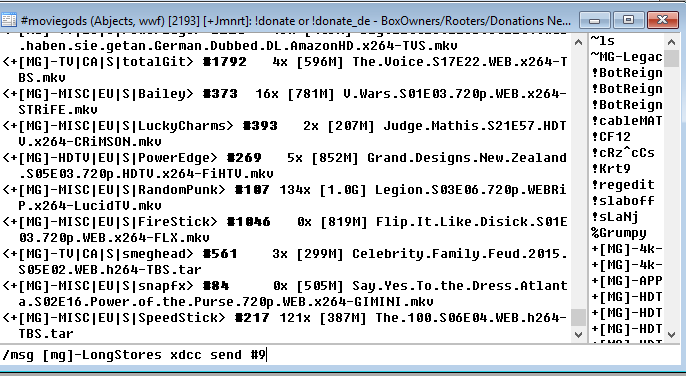The height and width of the screenshot is (376, 686).
Task: Click bot name [MG]-MISC|EU|S|snapfx
Action: pos(102,286)
